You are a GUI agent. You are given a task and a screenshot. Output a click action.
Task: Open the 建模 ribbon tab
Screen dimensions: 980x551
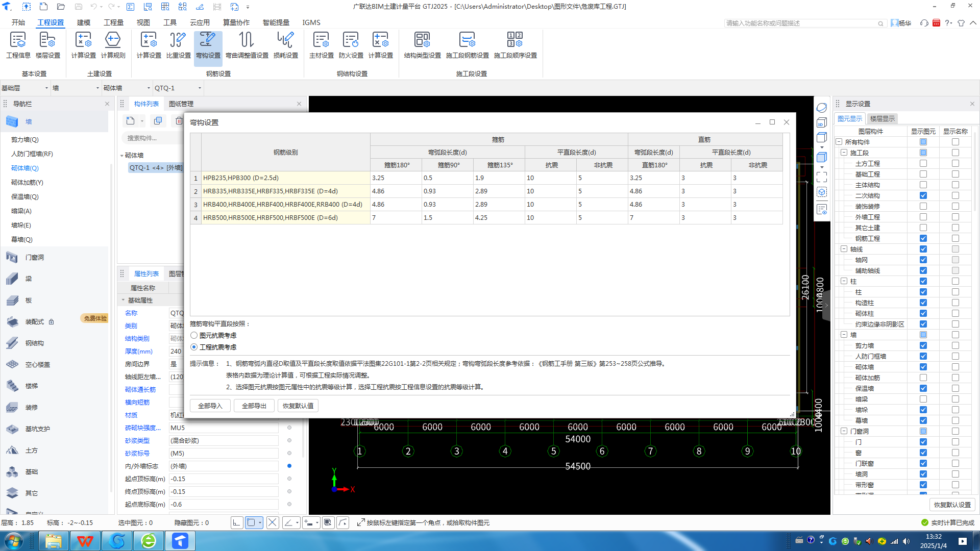(x=84, y=22)
